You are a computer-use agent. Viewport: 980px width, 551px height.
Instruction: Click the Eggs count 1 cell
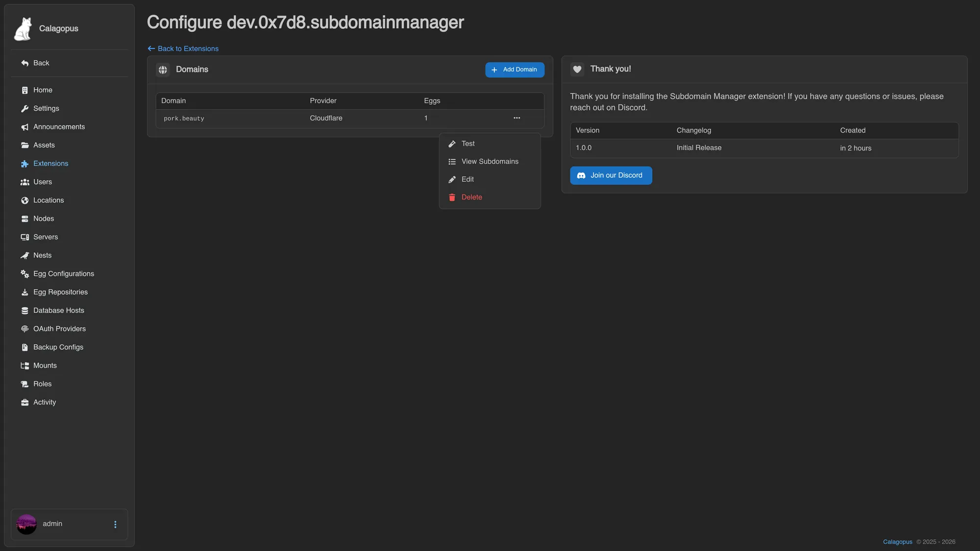click(426, 118)
